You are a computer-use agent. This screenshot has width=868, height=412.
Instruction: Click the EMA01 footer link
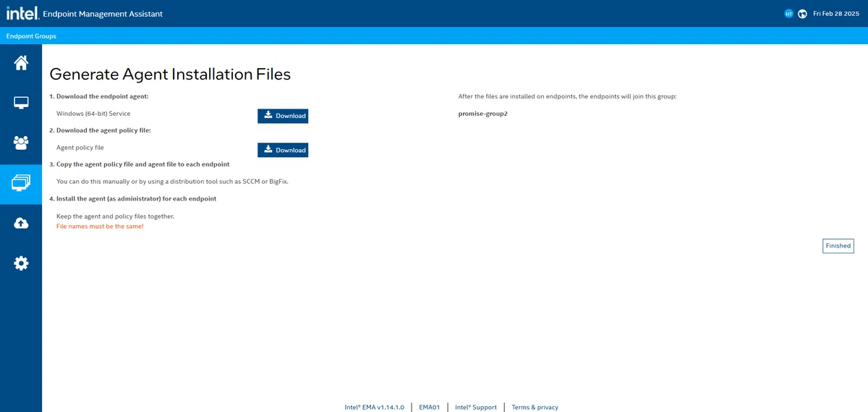[430, 407]
